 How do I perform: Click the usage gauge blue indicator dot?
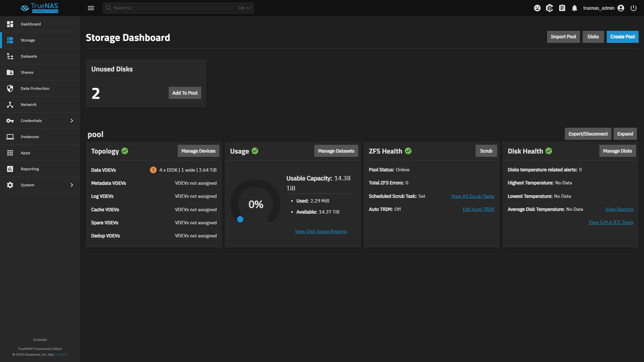240,219
